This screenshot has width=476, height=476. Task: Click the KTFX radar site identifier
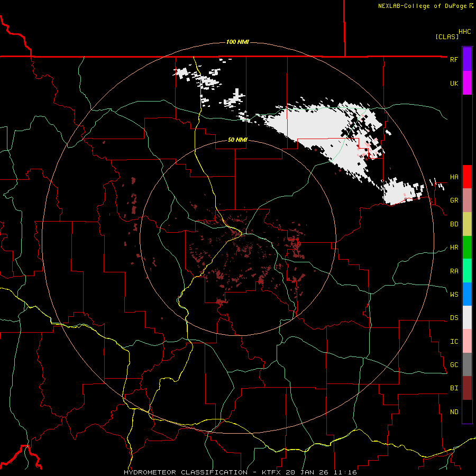click(x=272, y=472)
